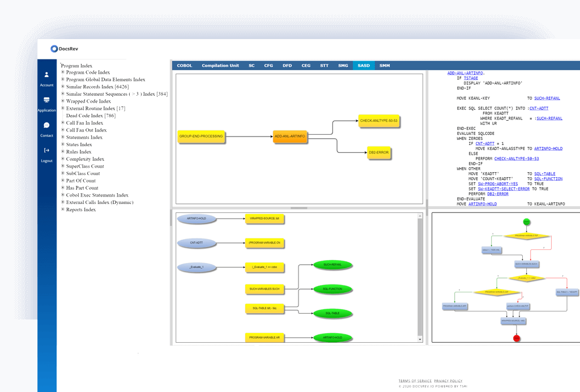Click the Contact chat icon
The image size is (580, 392).
tap(46, 125)
